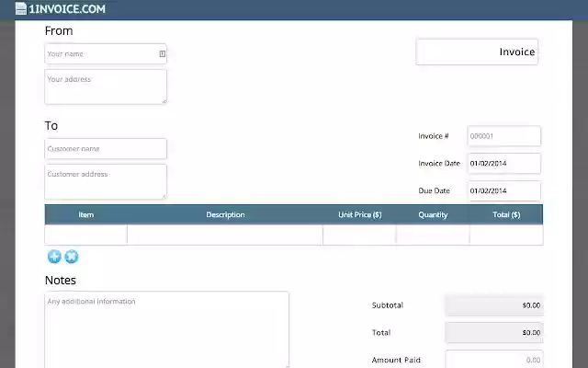Click the Amount Paid label

point(396,360)
